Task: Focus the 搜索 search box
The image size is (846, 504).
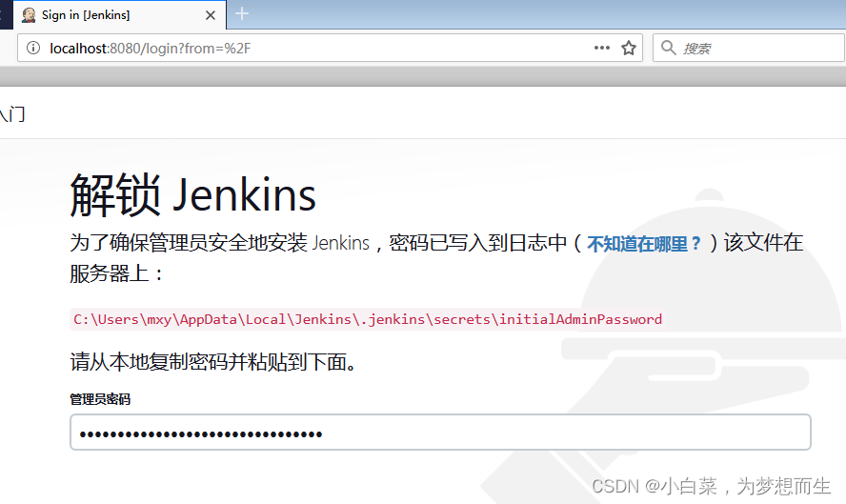Action: 748,48
